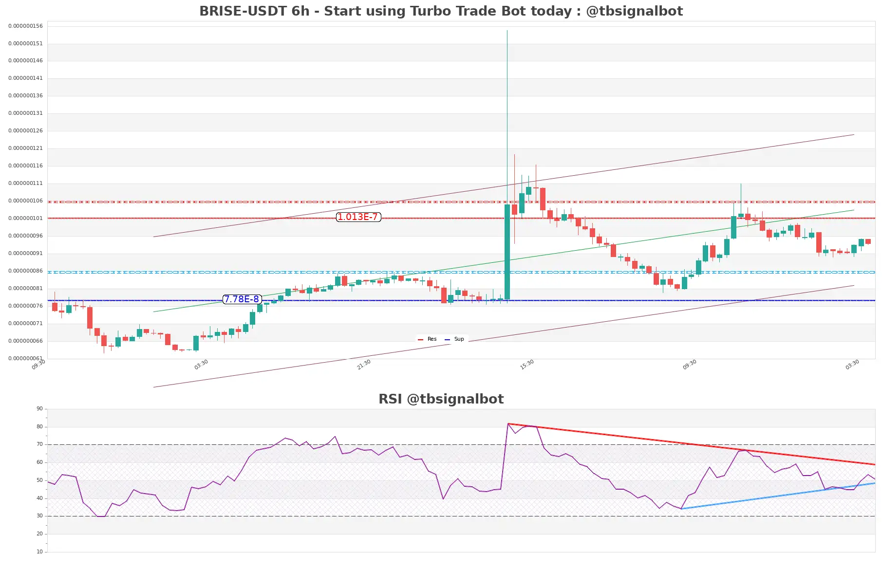Click the 0.000000076 price axis label
Viewport: 882px width, 588px height.
pyautogui.click(x=25, y=306)
